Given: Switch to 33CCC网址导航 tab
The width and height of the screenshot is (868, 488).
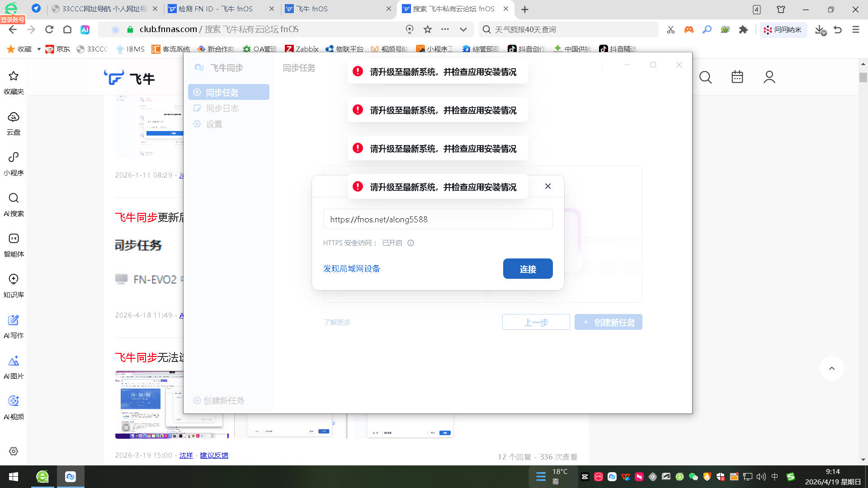Looking at the screenshot, I should [x=104, y=9].
